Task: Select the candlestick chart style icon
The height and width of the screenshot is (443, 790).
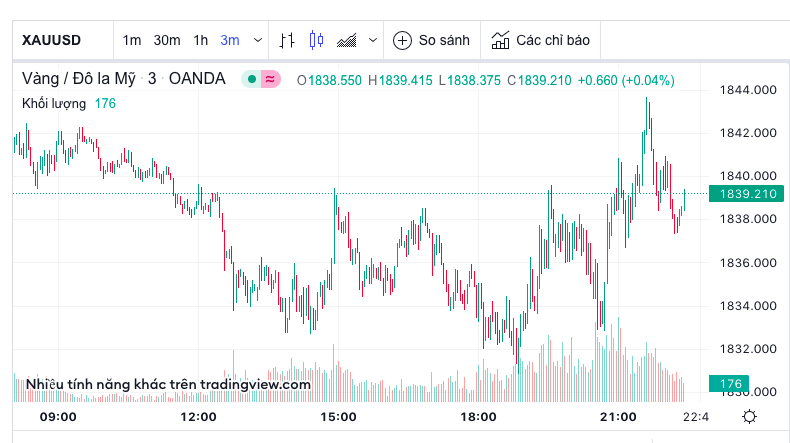Action: [x=317, y=40]
